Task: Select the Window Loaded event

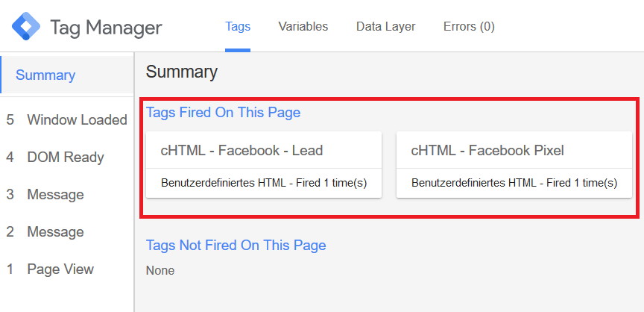Action: point(67,119)
